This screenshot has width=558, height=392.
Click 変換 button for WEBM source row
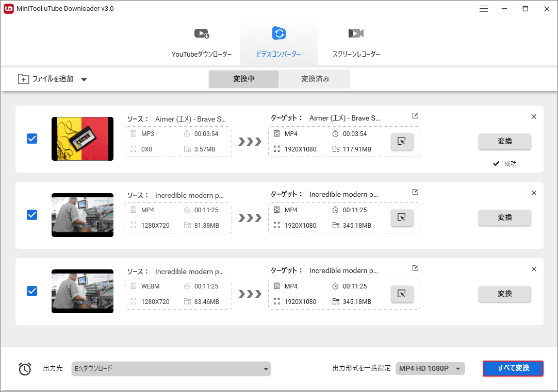tap(504, 294)
